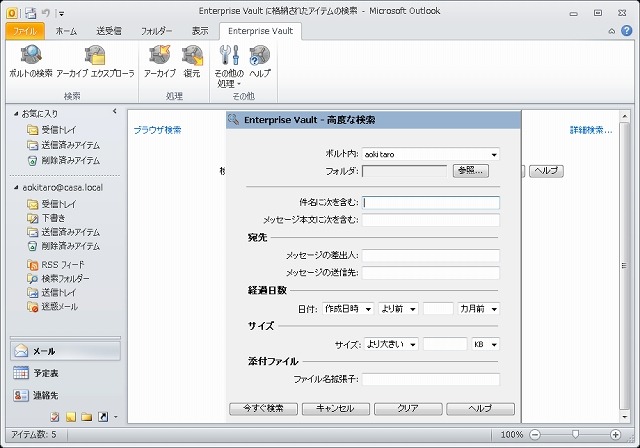
Task: Click the 件名に次を含む input field
Action: 431,202
